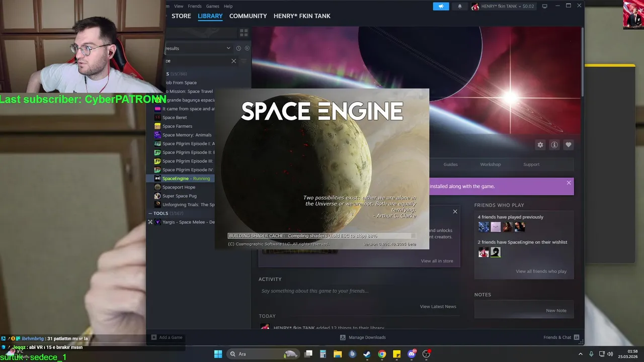644x362 pixels.
Task: View SpaceEngine game info icon
Action: click(x=554, y=145)
